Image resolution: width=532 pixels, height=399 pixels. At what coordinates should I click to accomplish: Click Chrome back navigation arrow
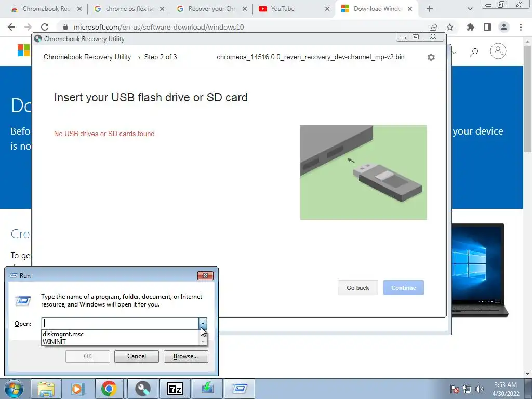[11, 27]
